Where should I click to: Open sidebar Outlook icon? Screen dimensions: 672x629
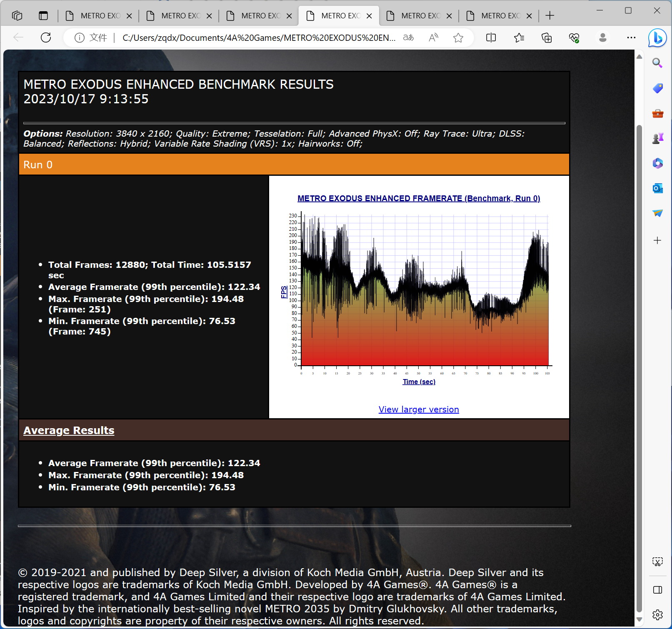pos(657,188)
